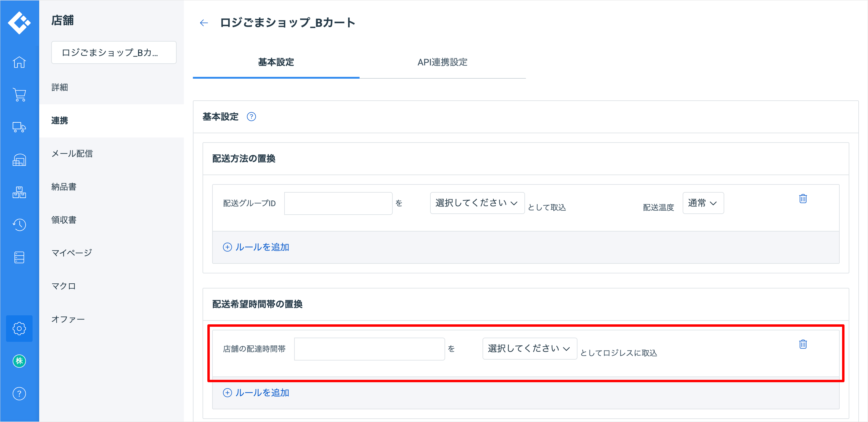This screenshot has width=868, height=422.
Task: Open the warehouse icon in sidebar
Action: [19, 160]
